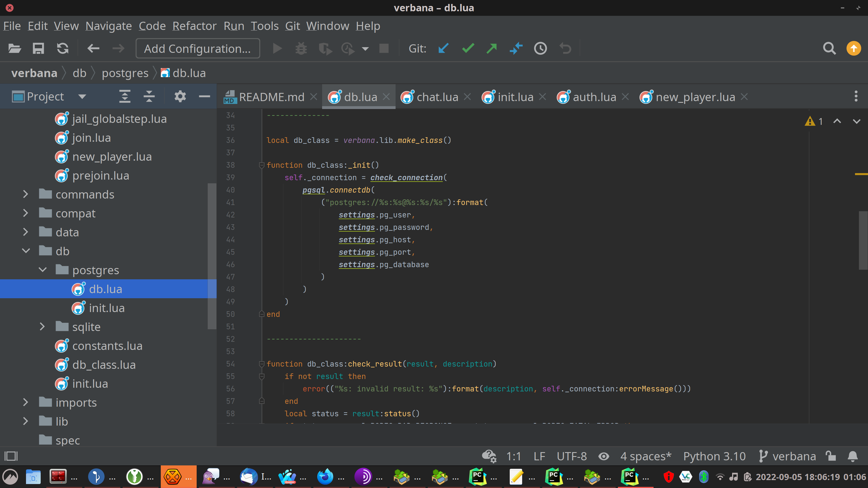Click Expand All icon in Project panel
This screenshot has width=868, height=488.
click(x=125, y=97)
